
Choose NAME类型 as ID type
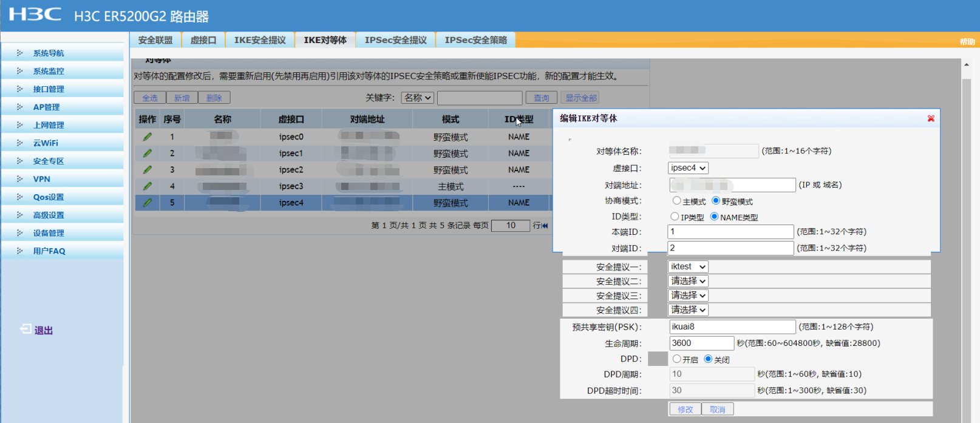click(x=714, y=217)
